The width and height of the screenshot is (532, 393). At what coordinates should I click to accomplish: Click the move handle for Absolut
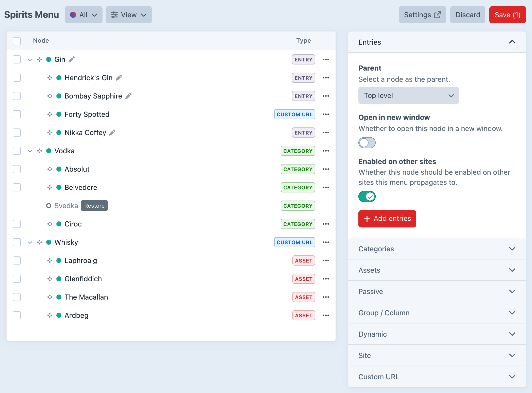(x=50, y=169)
